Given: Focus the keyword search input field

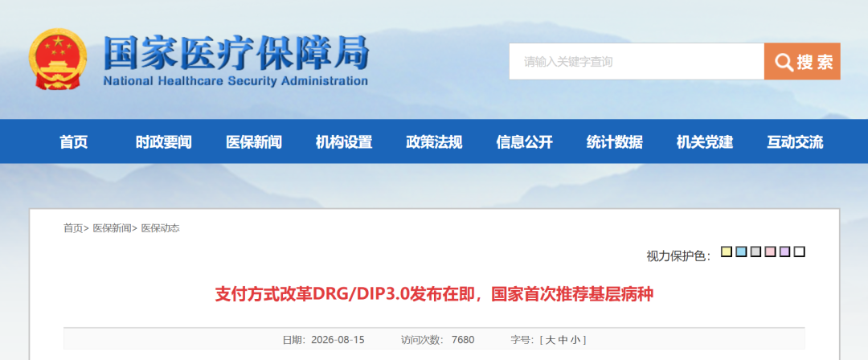Looking at the screenshot, I should [x=637, y=62].
